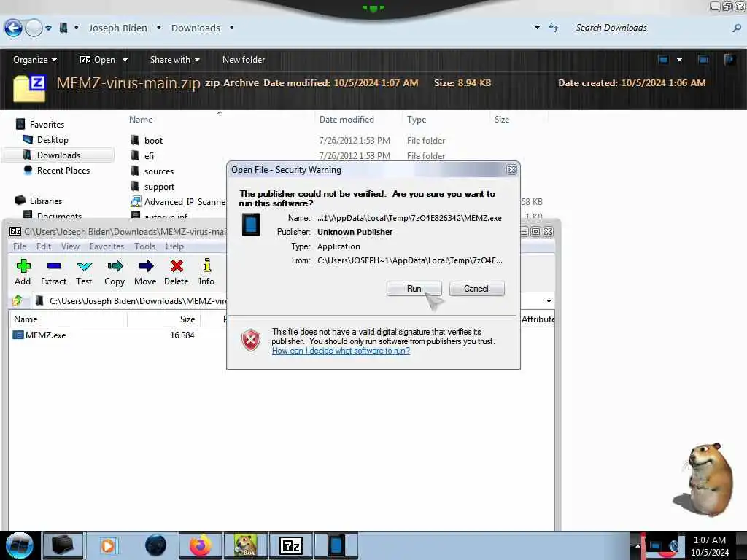Click the Windows Start orb
747x560 pixels.
pos(19,545)
